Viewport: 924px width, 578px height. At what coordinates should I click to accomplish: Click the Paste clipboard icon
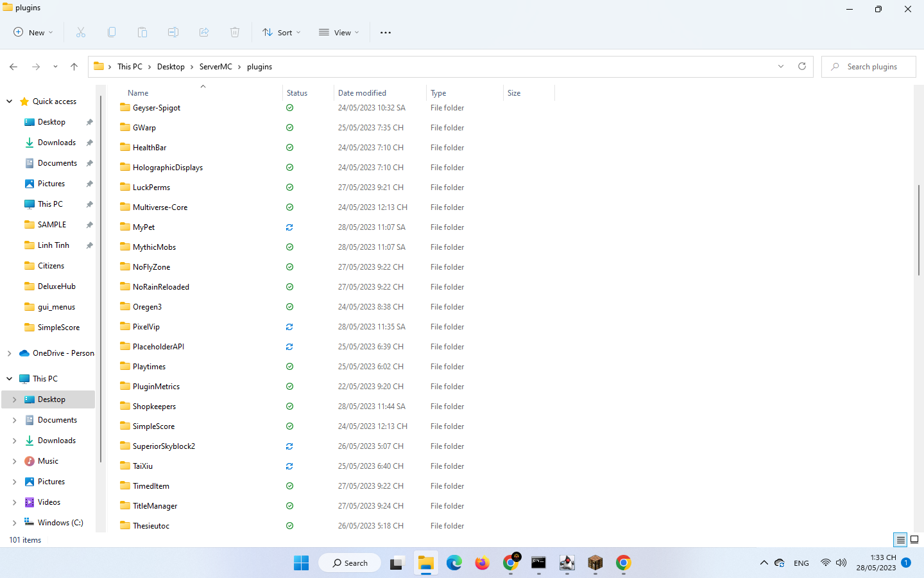pyautogui.click(x=142, y=32)
